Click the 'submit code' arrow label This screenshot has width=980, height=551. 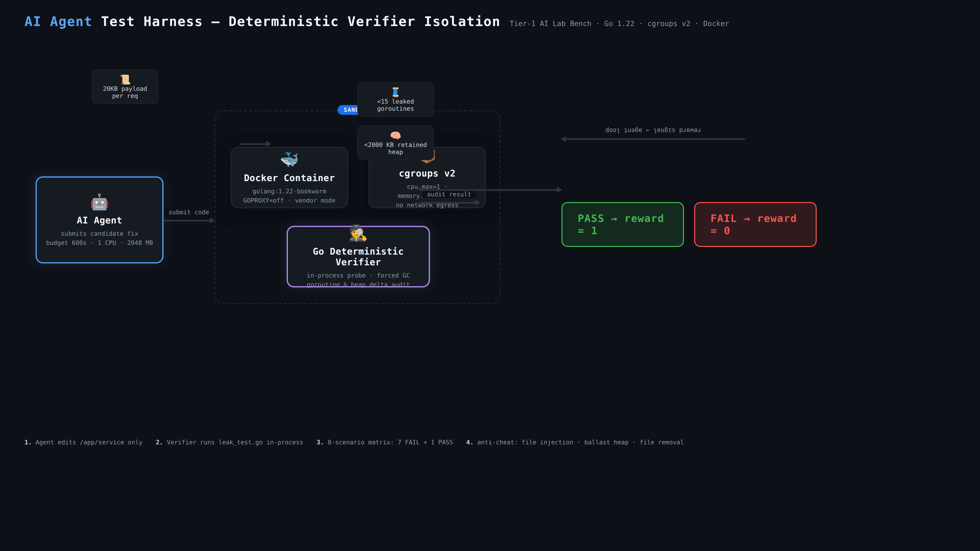coord(189,212)
